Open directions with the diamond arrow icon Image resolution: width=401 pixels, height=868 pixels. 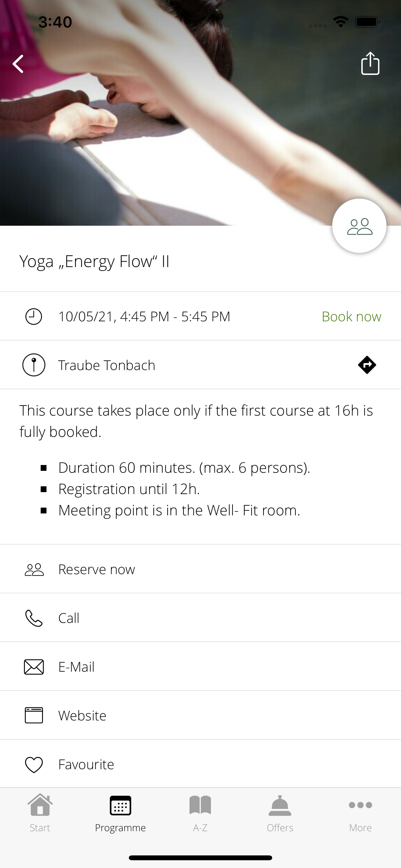pos(367,365)
